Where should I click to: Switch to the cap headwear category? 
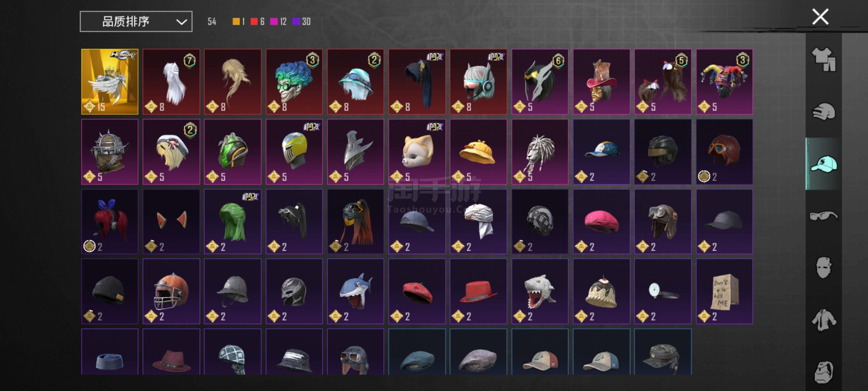click(824, 164)
